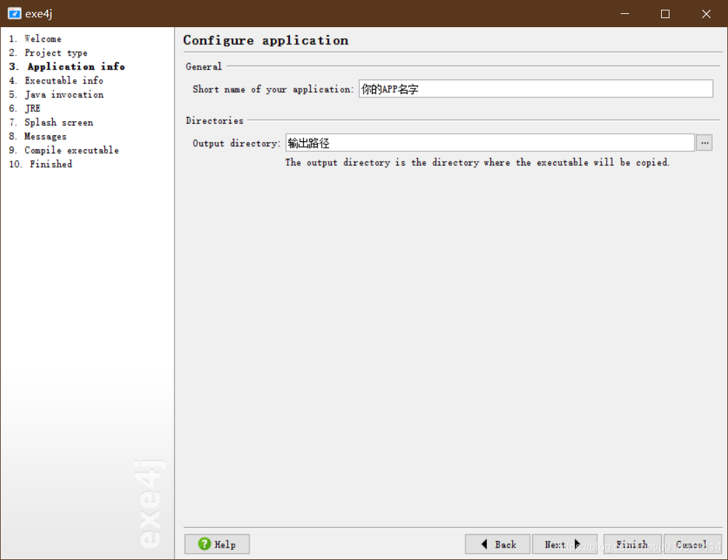Select step 9 Compile executable
728x560 pixels.
point(64,150)
